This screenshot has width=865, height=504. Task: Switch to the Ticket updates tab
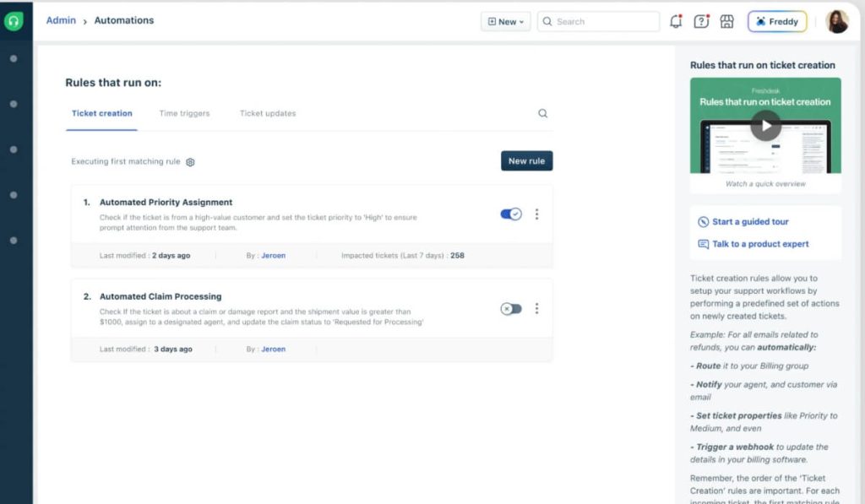[267, 112]
